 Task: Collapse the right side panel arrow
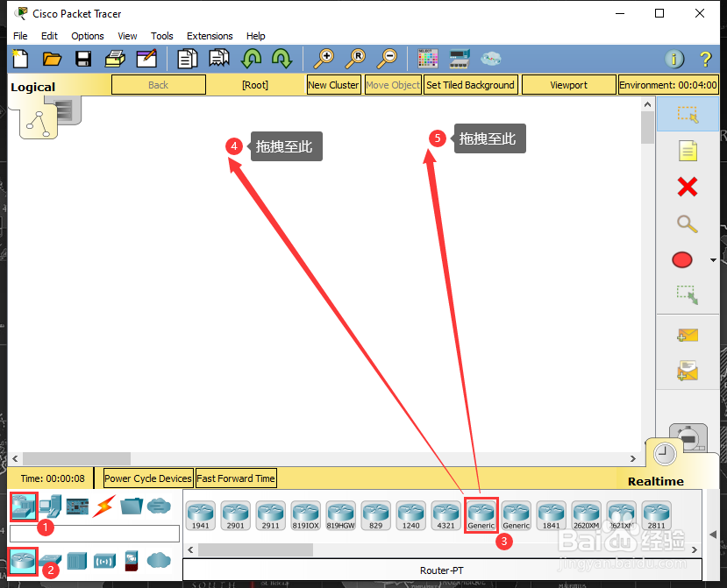tap(713, 535)
